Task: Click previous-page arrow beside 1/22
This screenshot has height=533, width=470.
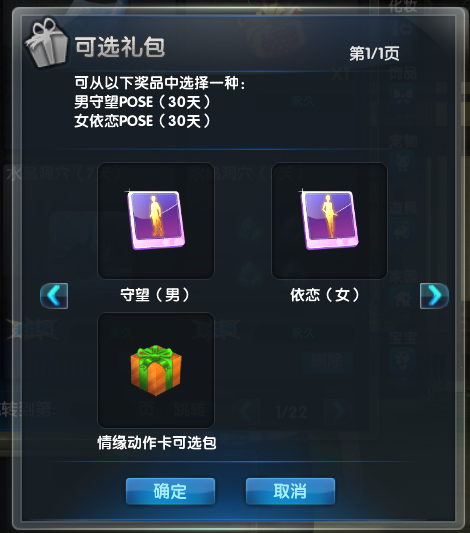Action: 249,412
